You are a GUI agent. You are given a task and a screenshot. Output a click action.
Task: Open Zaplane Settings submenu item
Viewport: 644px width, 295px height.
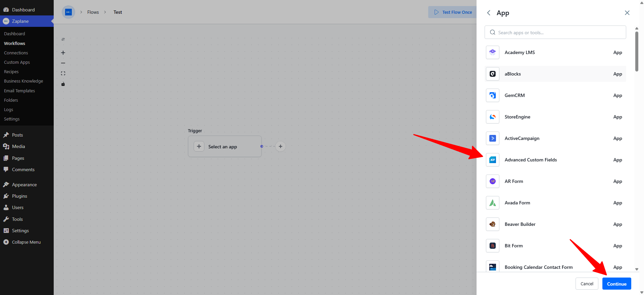pyautogui.click(x=12, y=119)
